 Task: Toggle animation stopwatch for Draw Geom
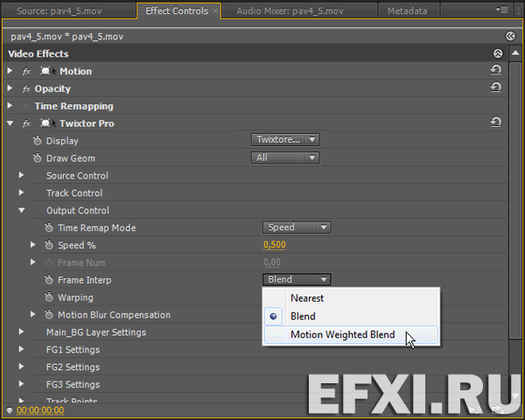[37, 157]
